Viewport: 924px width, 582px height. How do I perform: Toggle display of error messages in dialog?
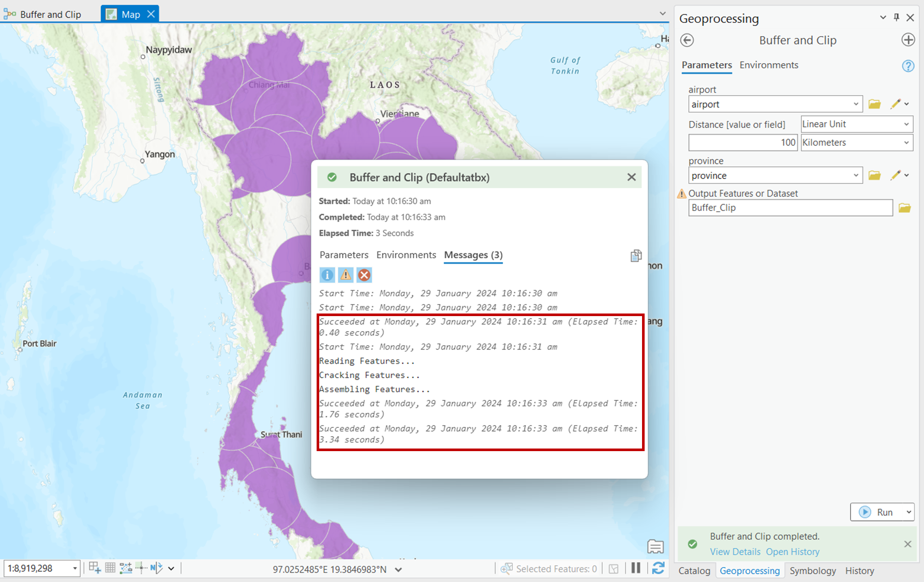tap(364, 275)
